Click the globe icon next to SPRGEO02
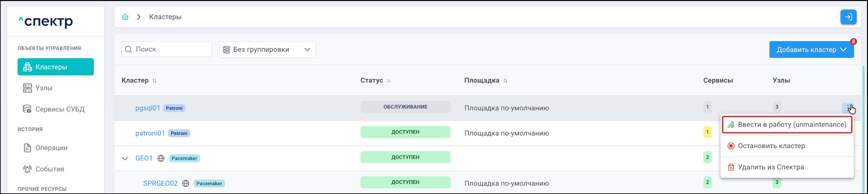 [185, 184]
